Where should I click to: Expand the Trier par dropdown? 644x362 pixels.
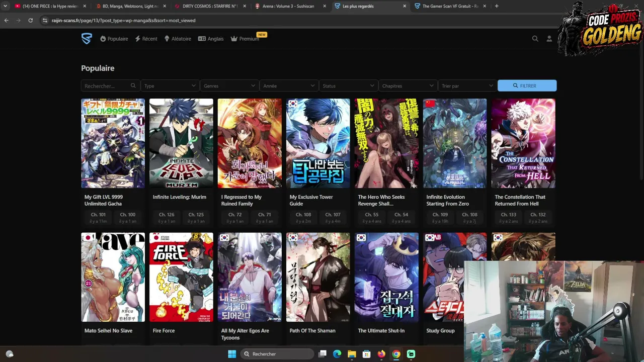(467, 85)
